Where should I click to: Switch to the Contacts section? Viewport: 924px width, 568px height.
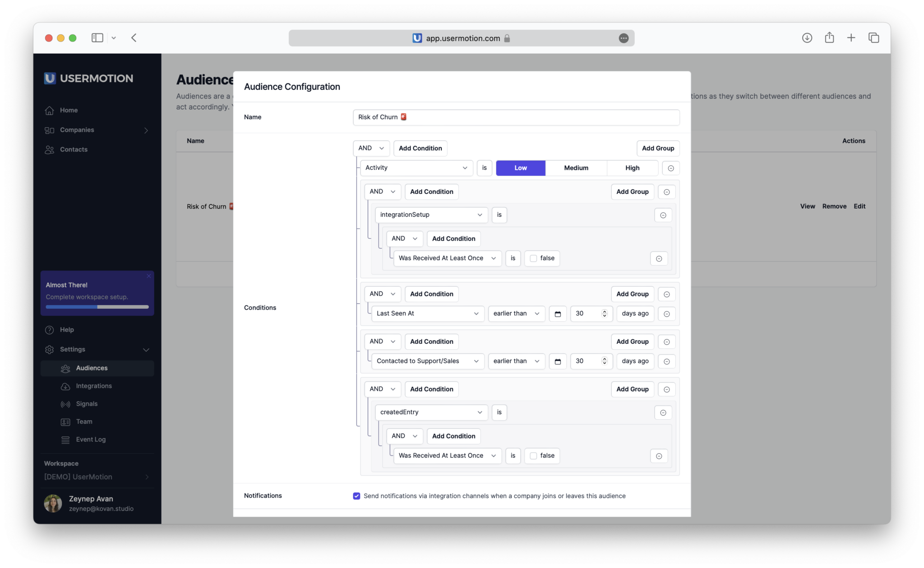(74, 149)
